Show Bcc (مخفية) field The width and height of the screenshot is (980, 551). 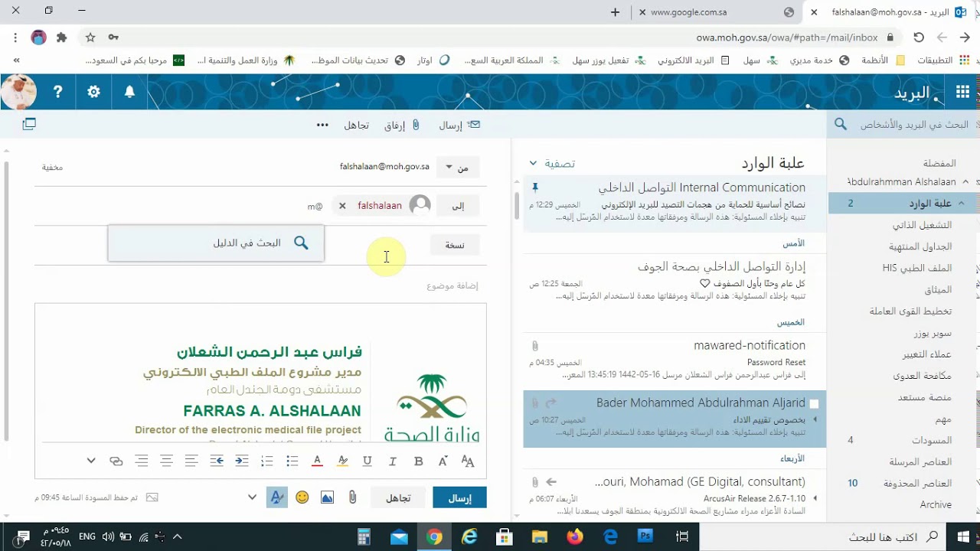click(52, 167)
